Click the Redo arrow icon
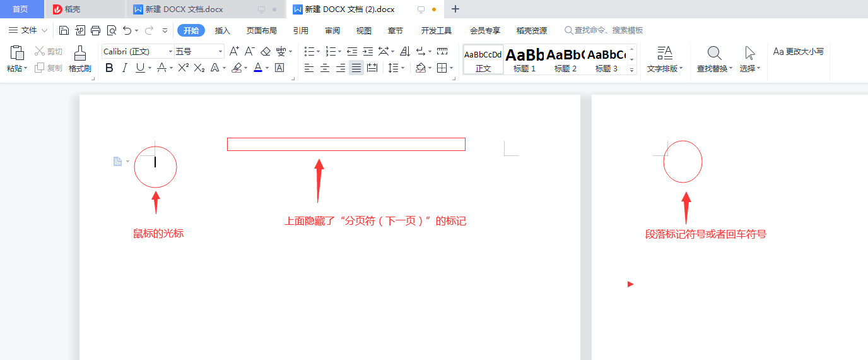 click(x=149, y=30)
